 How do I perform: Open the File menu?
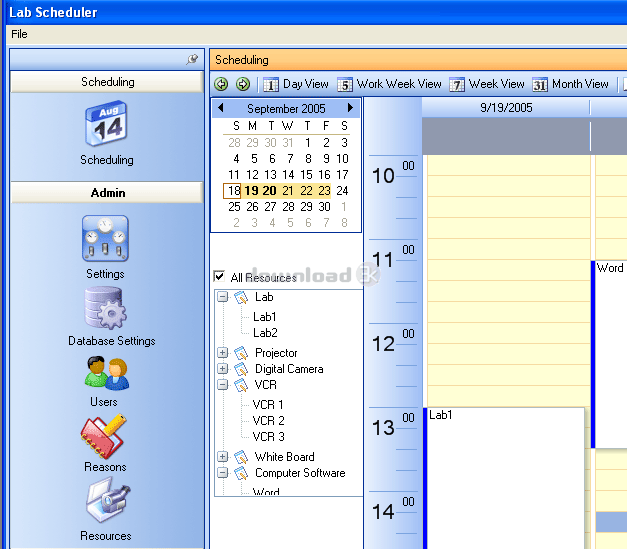(x=19, y=34)
